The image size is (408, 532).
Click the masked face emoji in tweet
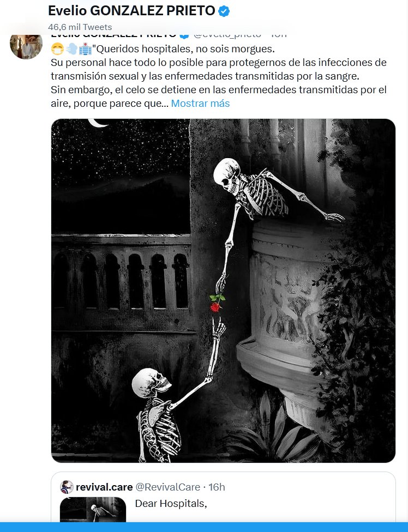(57, 49)
